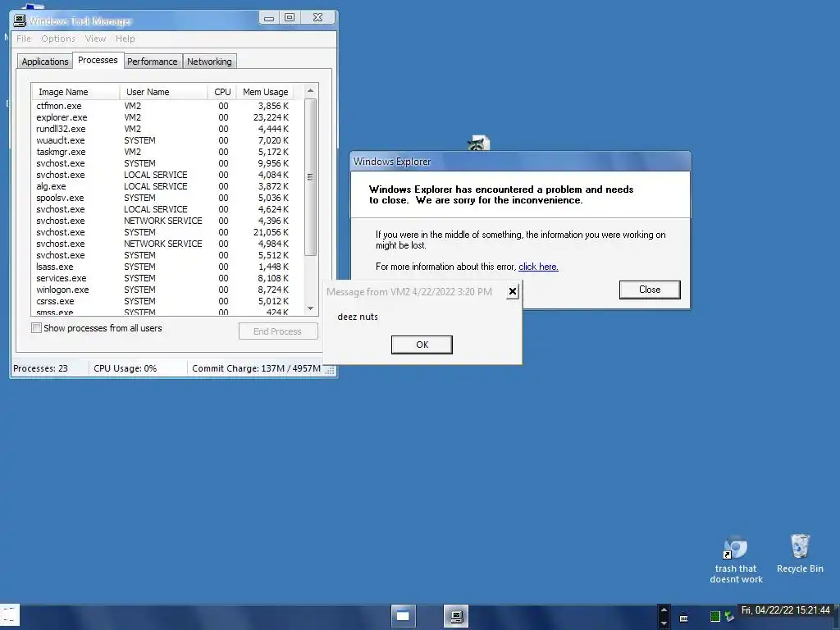Select svchost.exe row using 21,056 K
Image resolution: width=840 pixels, height=630 pixels.
pos(167,232)
